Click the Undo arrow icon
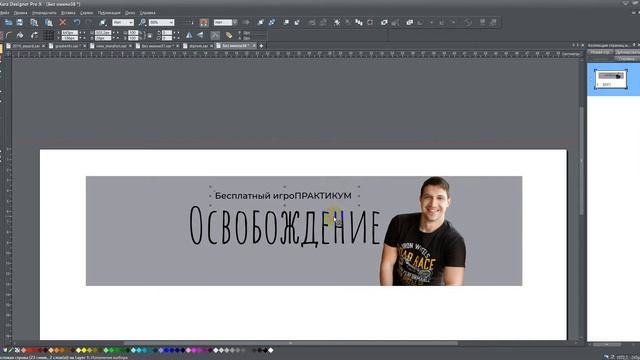The height and width of the screenshot is (360, 640). (x=77, y=22)
